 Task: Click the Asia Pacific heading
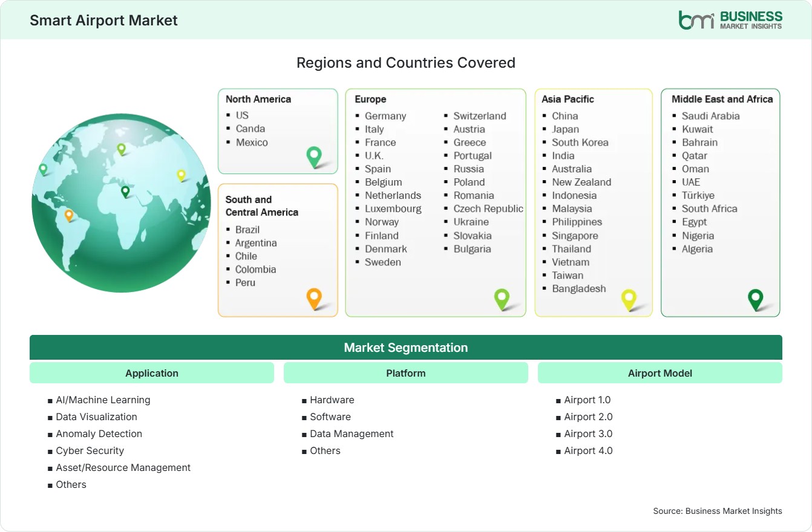(x=568, y=99)
